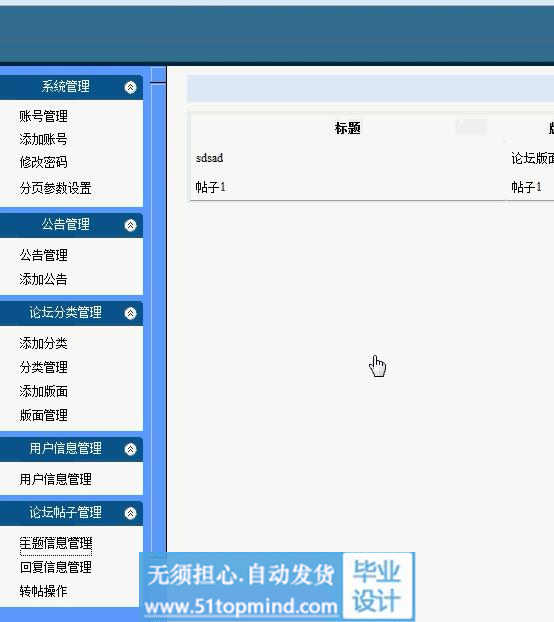Open 主题信息管理 link
The height and width of the screenshot is (622, 554).
[x=56, y=543]
